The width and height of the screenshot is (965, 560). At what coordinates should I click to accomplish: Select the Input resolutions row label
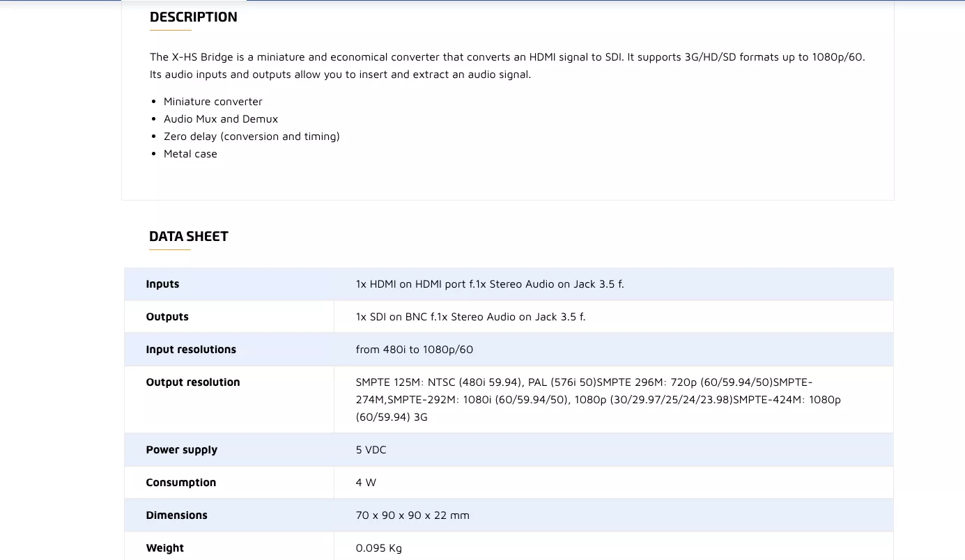(191, 350)
